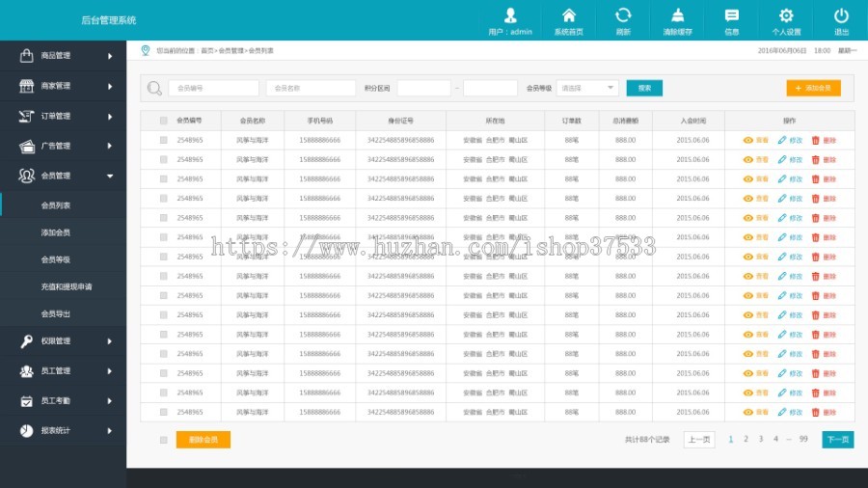Click the 清除缓存 broom icon
The height and width of the screenshot is (488, 868).
678,14
